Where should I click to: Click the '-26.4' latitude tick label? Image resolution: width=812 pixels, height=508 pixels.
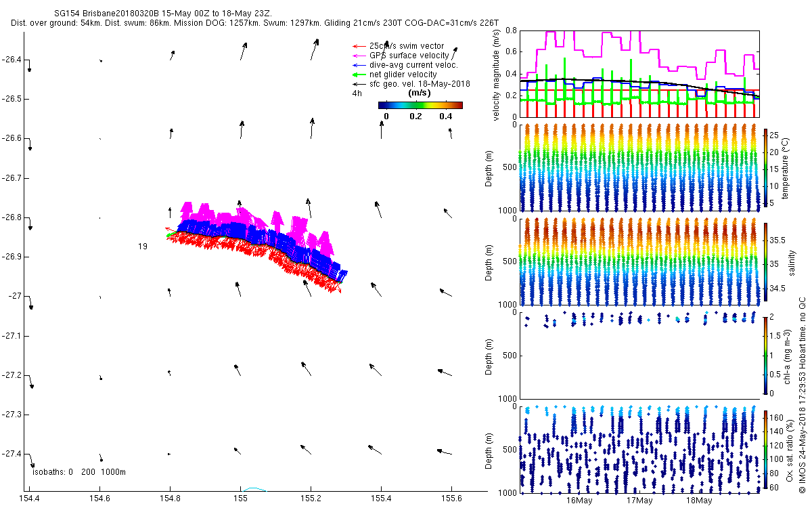tap(12, 60)
